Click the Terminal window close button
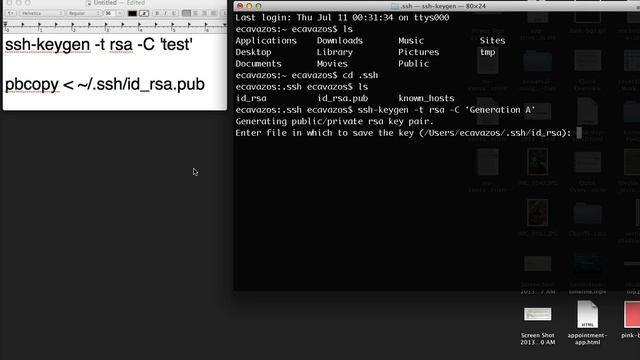 240,6
